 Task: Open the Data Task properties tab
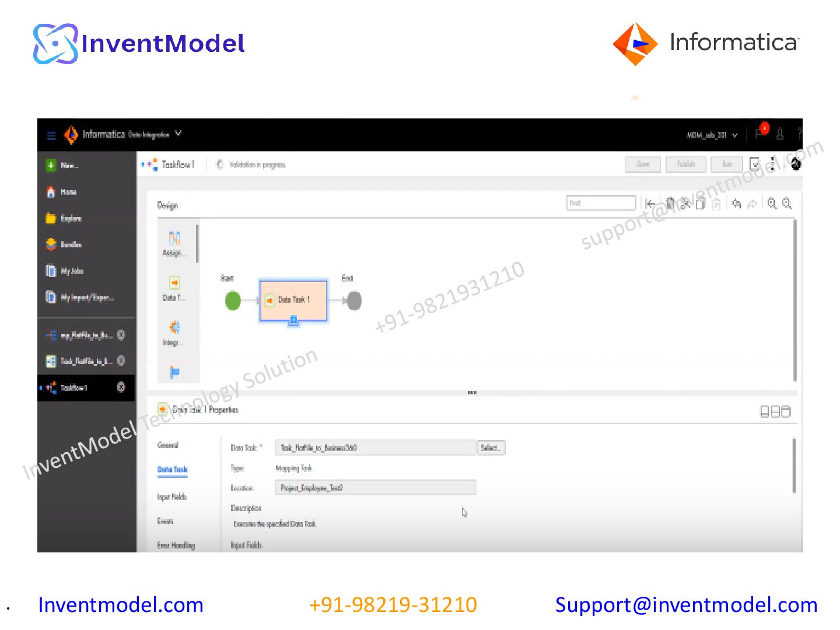coord(172,470)
